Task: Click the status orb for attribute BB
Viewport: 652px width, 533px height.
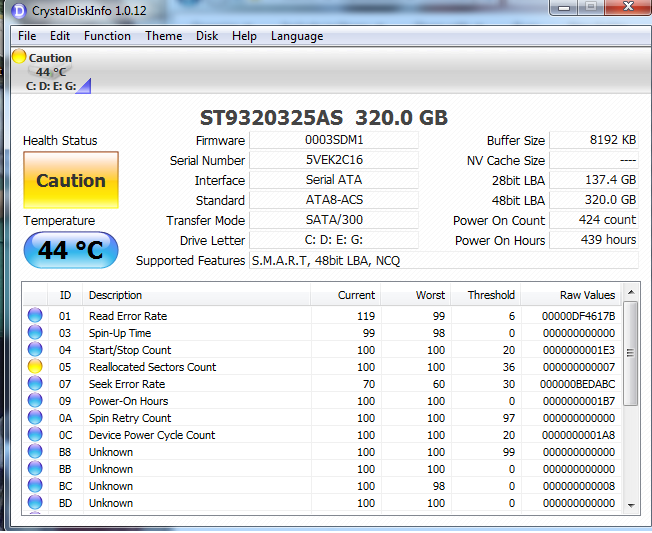Action: pyautogui.click(x=35, y=469)
